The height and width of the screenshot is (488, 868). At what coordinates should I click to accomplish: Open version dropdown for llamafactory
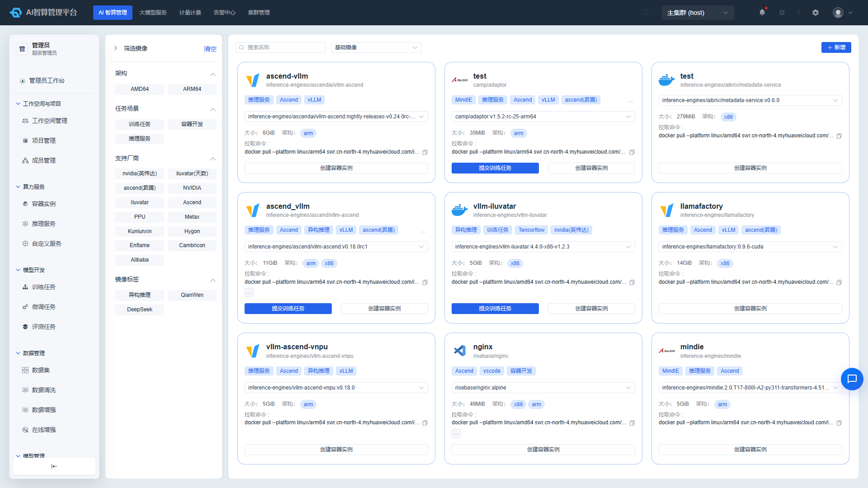click(750, 247)
